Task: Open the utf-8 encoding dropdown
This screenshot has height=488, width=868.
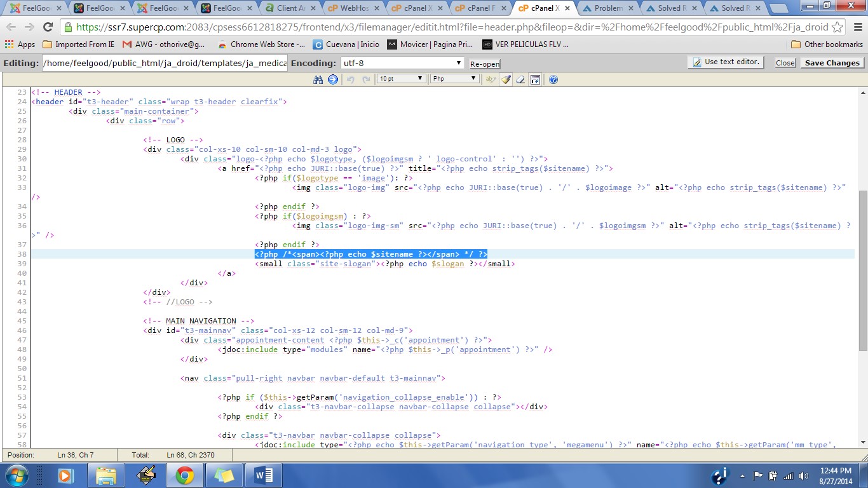Action: 403,64
